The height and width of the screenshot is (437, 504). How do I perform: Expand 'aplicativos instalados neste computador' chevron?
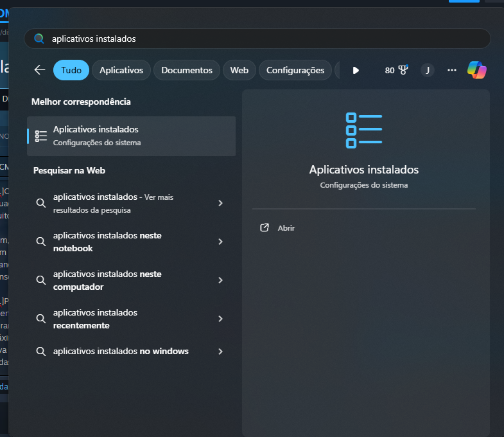(220, 280)
